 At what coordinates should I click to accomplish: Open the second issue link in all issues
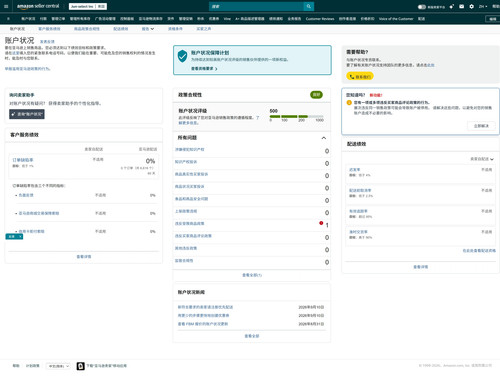coord(186,162)
